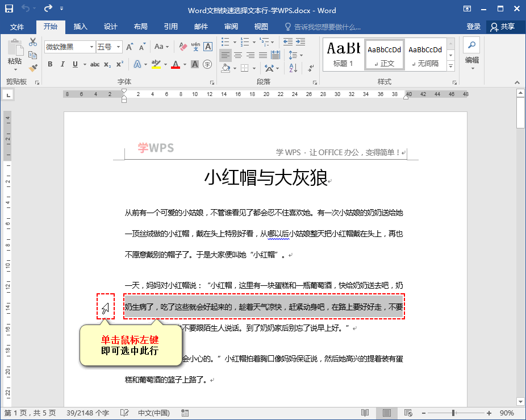Apply distributed alignment to the paragraph
This screenshot has width=526, height=420.
[x=275, y=55]
